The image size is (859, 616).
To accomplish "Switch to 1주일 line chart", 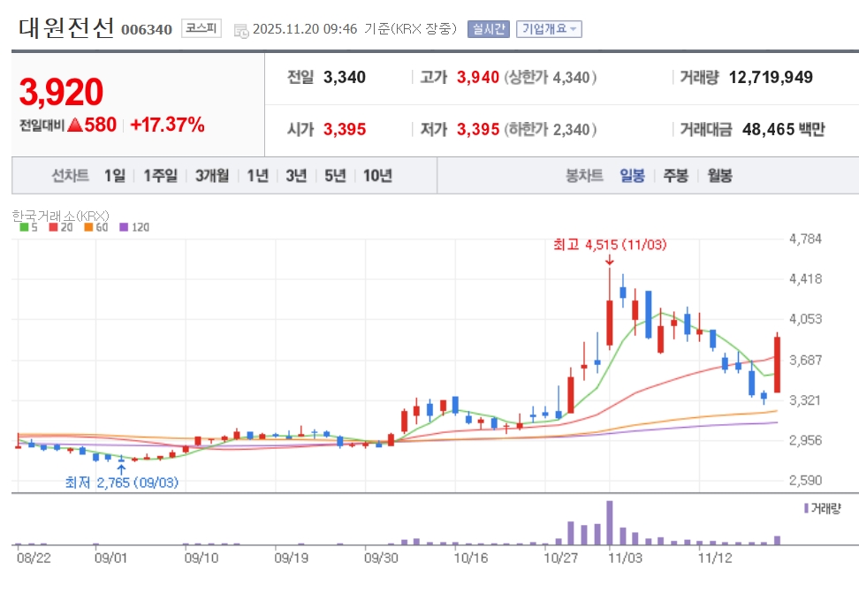I will click(x=160, y=176).
